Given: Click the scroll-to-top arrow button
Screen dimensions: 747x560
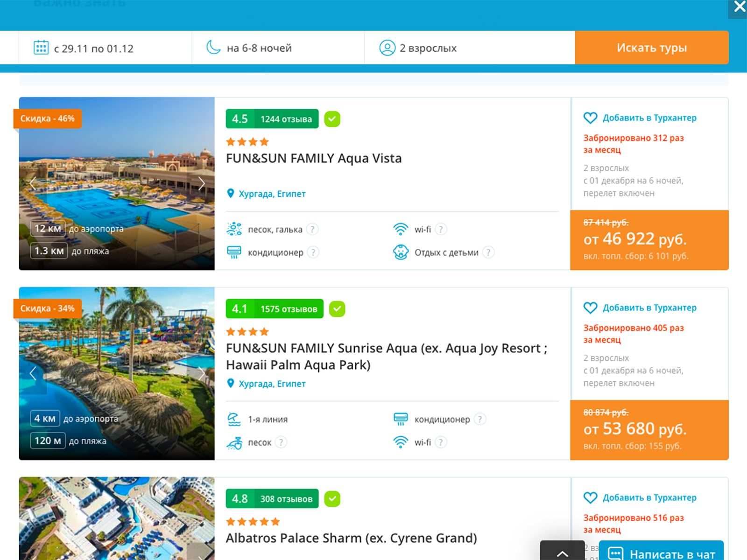Looking at the screenshot, I should pyautogui.click(x=562, y=553).
